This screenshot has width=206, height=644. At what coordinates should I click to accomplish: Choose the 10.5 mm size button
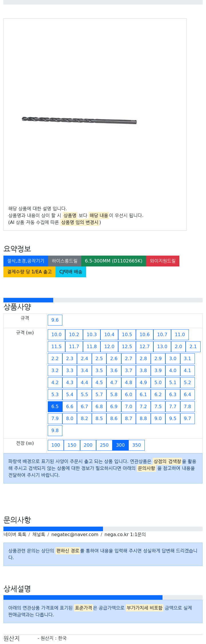(127, 334)
